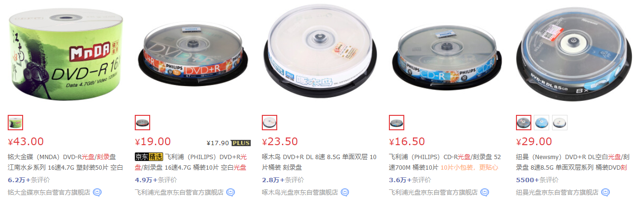Click the PLUS member price badge
Screen dimensions: 644x199
tap(241, 143)
